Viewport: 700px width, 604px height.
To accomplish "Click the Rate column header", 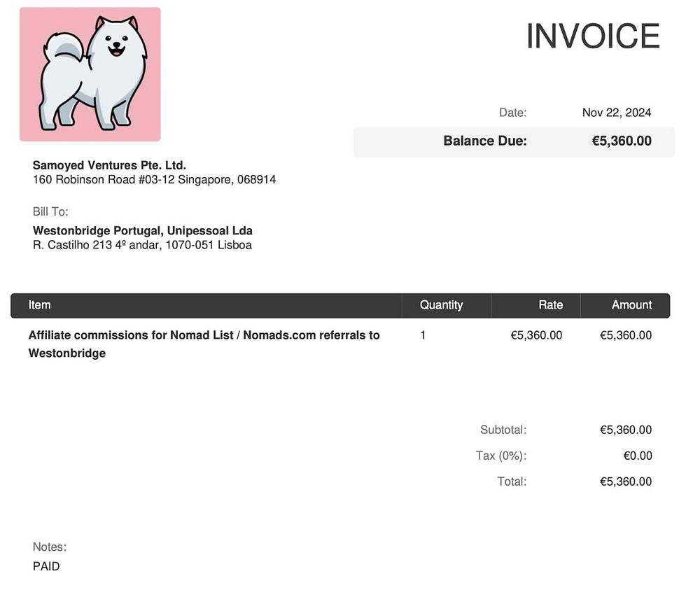I will (550, 305).
